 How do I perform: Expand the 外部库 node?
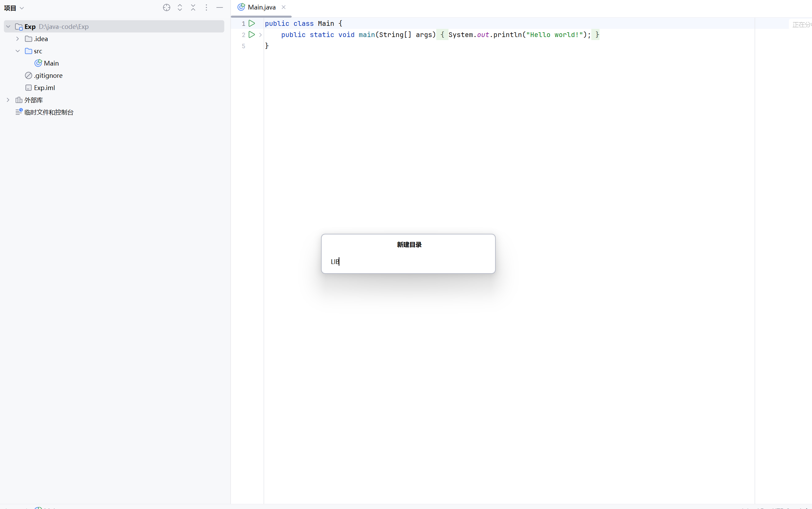pyautogui.click(x=8, y=100)
